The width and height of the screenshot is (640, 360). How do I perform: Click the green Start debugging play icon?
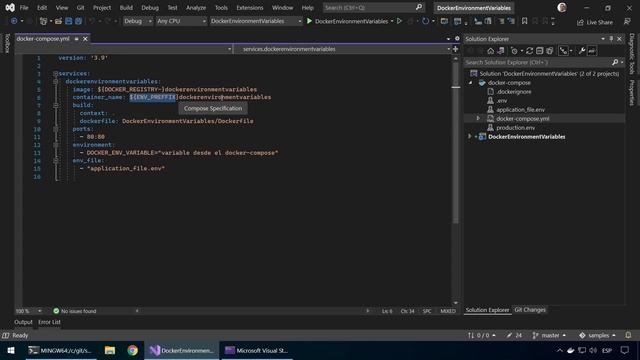click(309, 21)
